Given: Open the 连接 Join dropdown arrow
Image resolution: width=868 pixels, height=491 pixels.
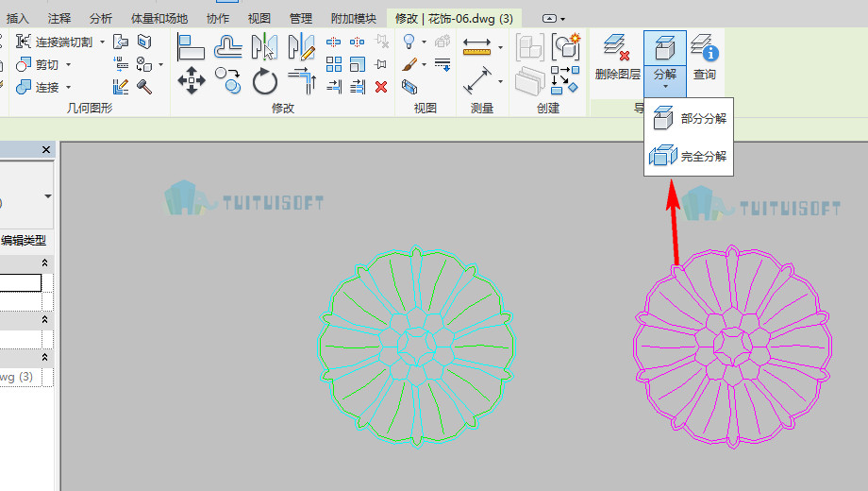Looking at the screenshot, I should click(69, 88).
